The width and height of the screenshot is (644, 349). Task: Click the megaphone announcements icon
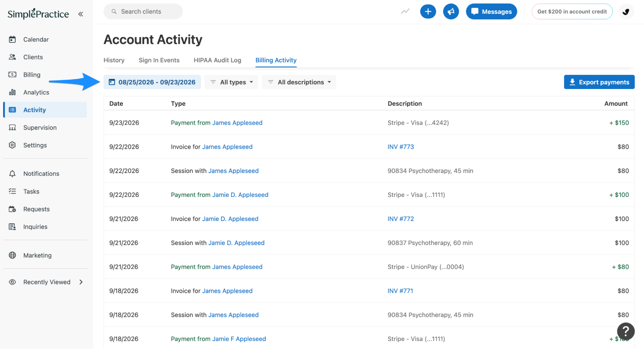[x=451, y=12]
